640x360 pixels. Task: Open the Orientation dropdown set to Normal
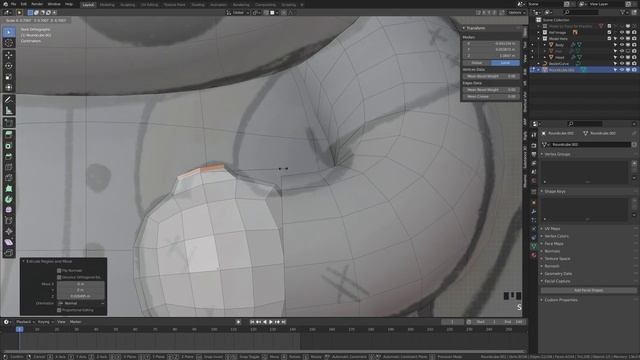point(81,303)
